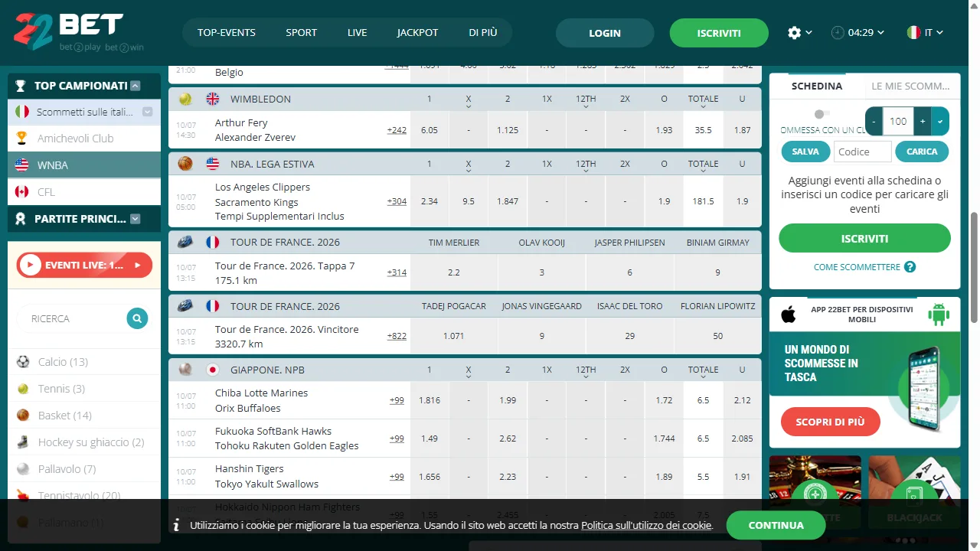
Task: Click the skate icon beside Hockey su ghiaccio
Action: pyautogui.click(x=23, y=442)
